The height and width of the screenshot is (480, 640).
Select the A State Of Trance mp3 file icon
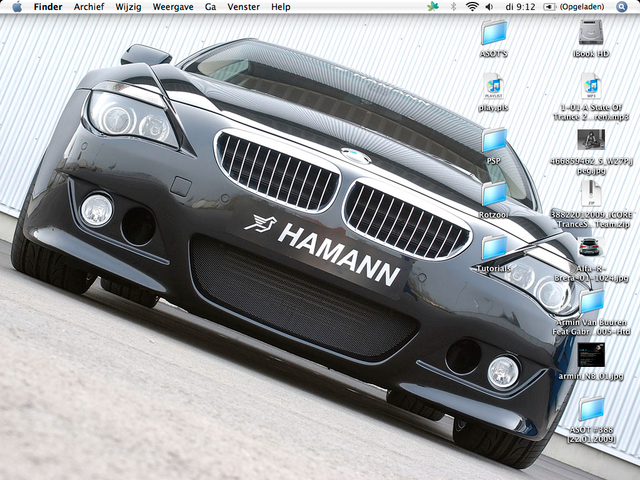click(591, 86)
